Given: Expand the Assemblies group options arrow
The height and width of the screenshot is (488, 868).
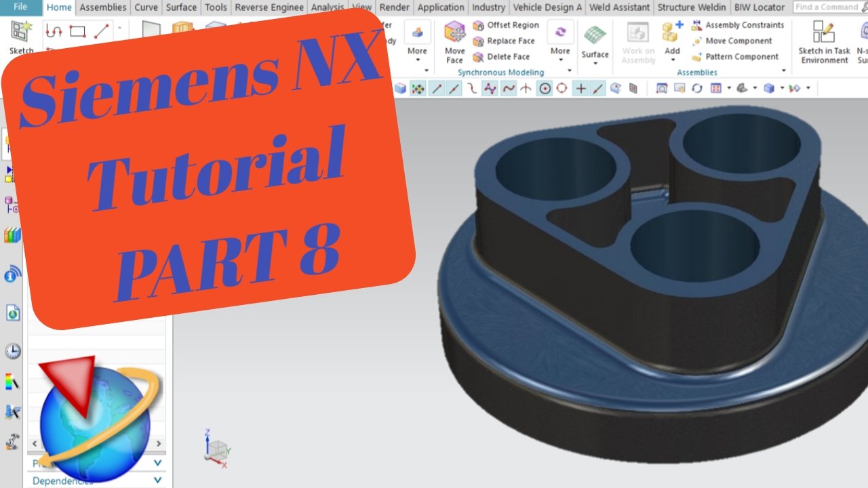Looking at the screenshot, I should coord(784,71).
